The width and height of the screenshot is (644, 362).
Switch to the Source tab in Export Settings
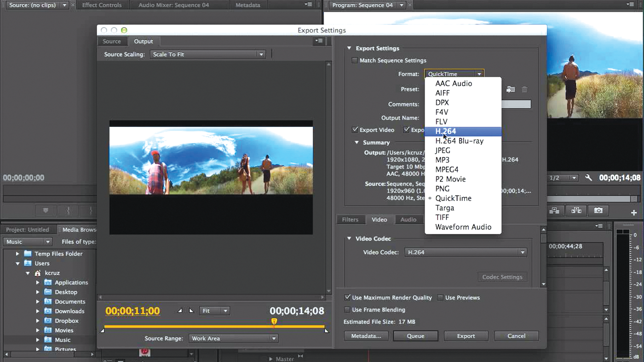pos(112,41)
